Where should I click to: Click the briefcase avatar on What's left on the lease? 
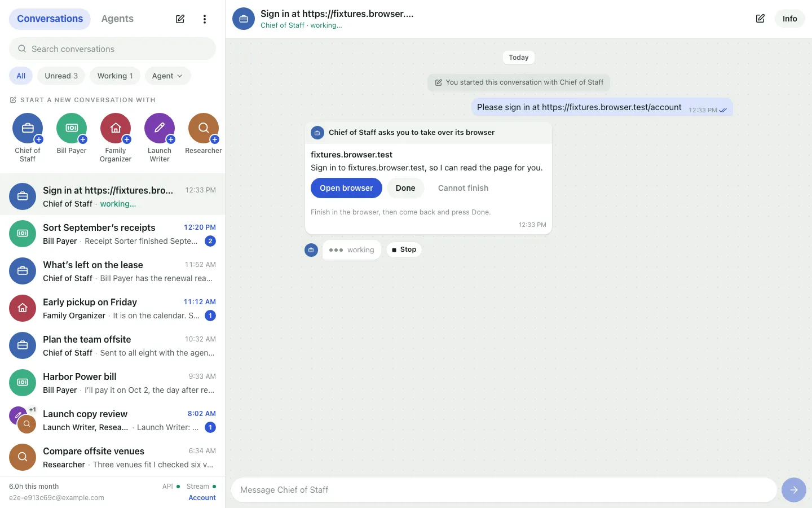(x=23, y=271)
